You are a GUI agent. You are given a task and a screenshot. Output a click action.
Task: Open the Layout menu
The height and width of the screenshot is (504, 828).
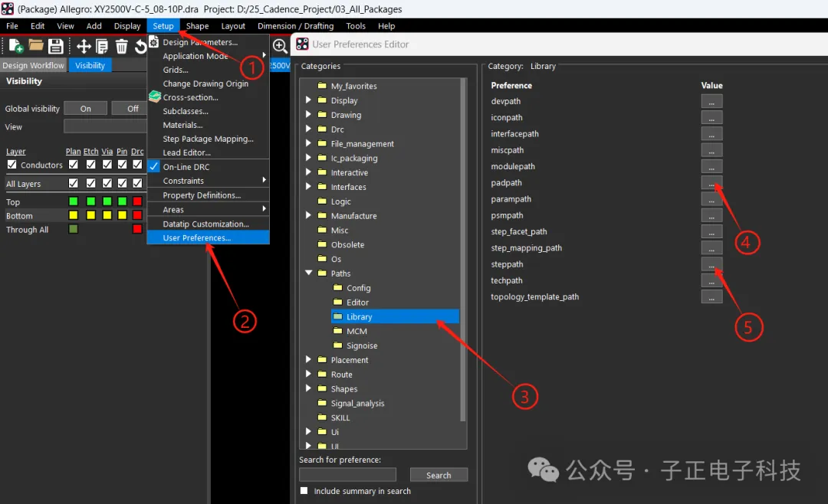click(x=233, y=26)
